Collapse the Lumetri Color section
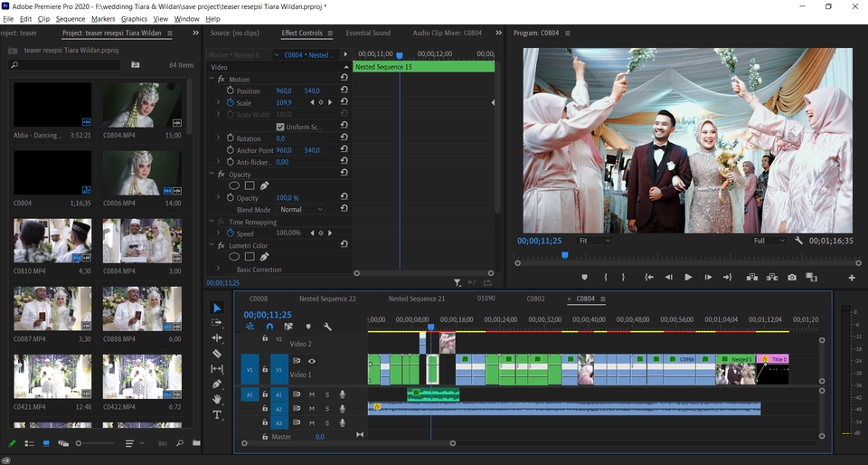 click(212, 245)
